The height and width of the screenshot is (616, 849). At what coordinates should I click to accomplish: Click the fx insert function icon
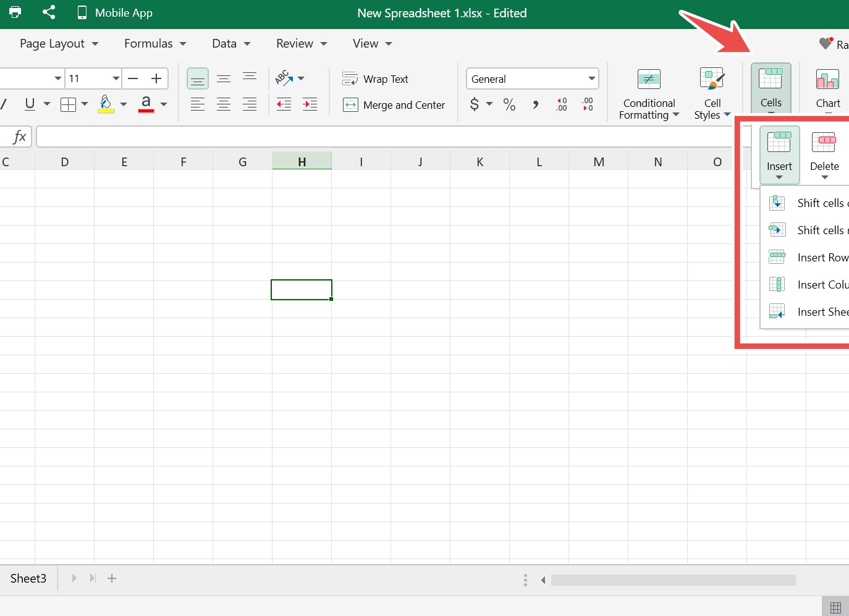click(x=20, y=137)
